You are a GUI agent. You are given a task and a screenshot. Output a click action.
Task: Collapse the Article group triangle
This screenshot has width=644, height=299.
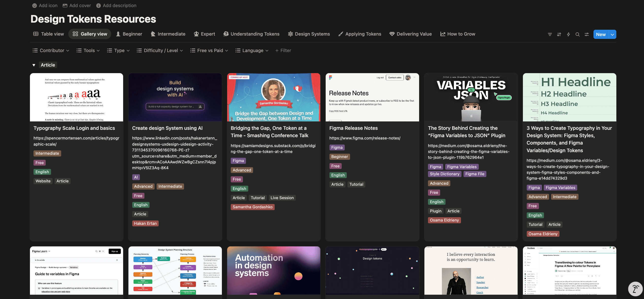coord(34,65)
